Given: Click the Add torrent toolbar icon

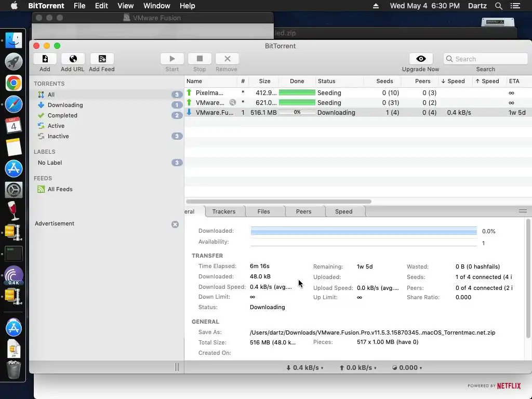Looking at the screenshot, I should point(45,59).
